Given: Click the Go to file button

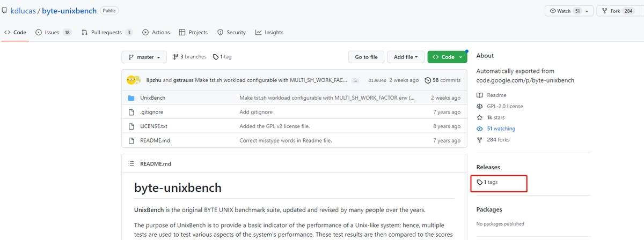Looking at the screenshot, I should (x=366, y=57).
